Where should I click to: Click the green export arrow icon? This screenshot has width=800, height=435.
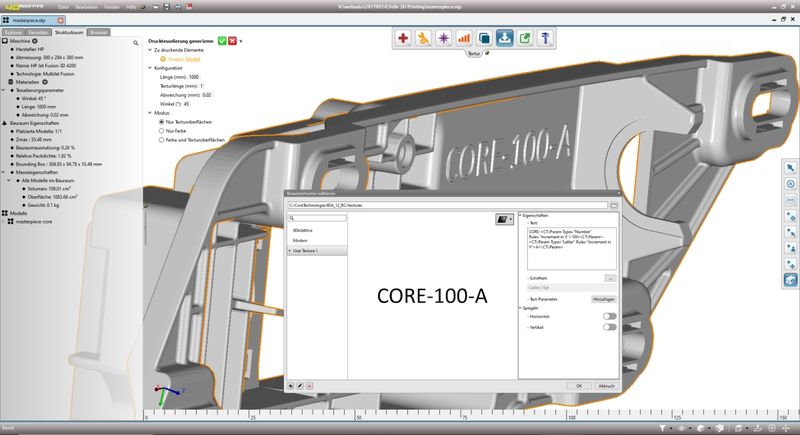[x=525, y=38]
